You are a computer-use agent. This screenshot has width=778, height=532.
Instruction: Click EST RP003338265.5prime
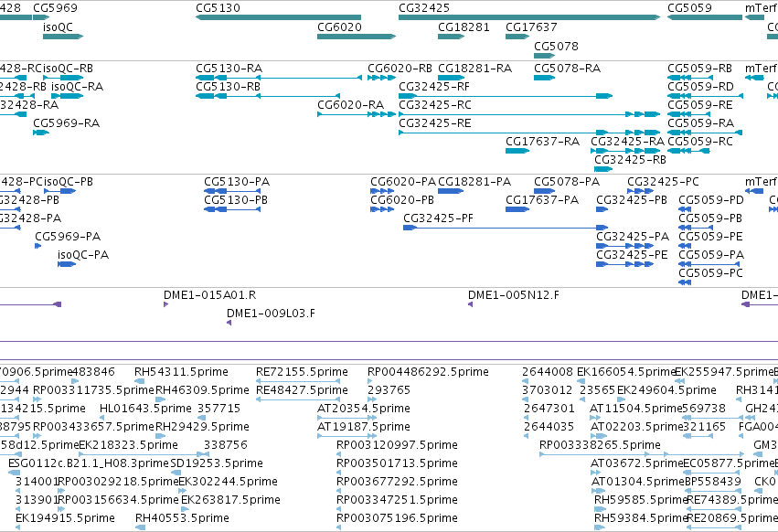tap(642, 454)
